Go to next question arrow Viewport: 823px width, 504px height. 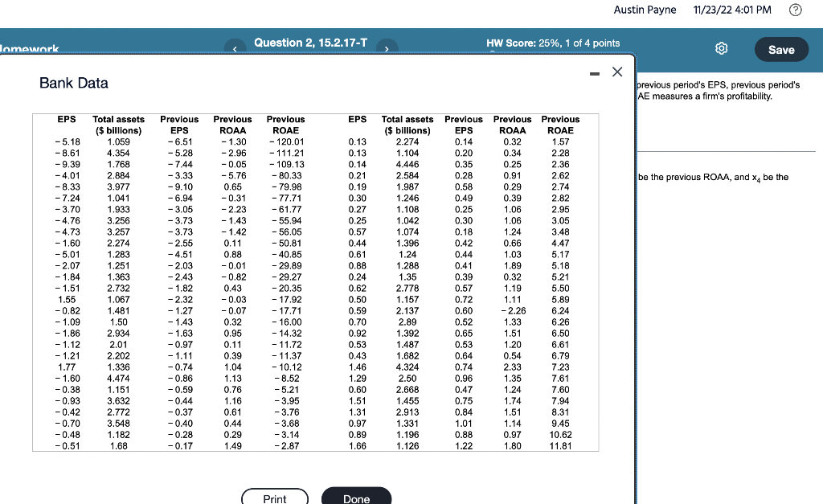click(x=387, y=48)
